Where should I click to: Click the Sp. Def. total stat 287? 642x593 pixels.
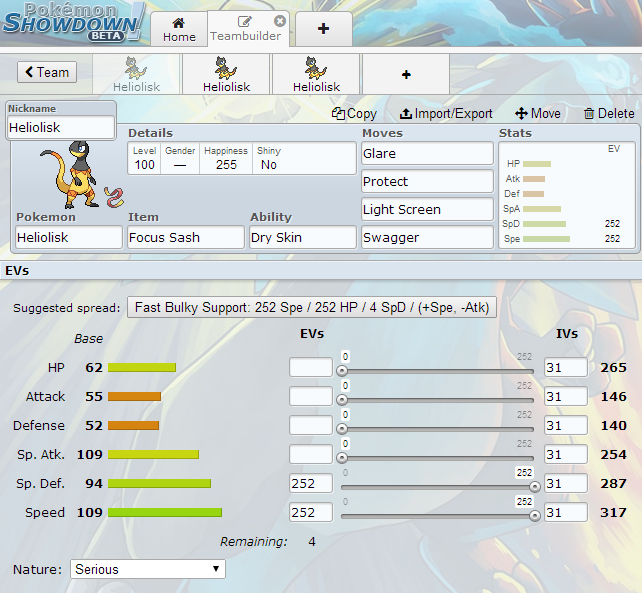[613, 484]
